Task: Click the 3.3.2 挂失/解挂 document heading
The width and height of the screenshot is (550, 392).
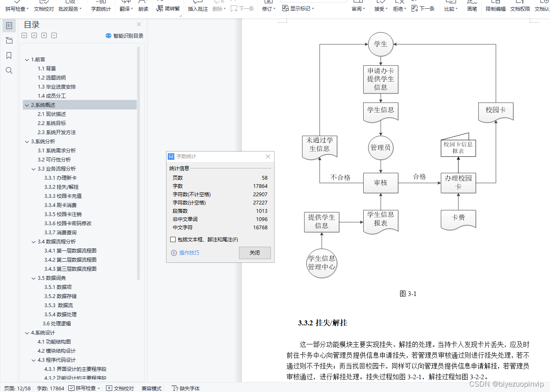Action: 323,323
